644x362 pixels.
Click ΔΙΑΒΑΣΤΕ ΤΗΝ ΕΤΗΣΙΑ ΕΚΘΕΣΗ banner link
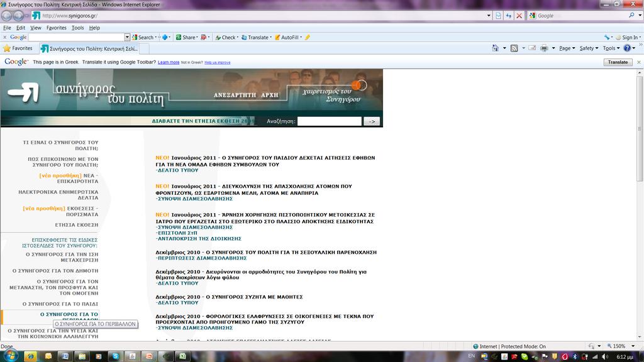point(203,121)
